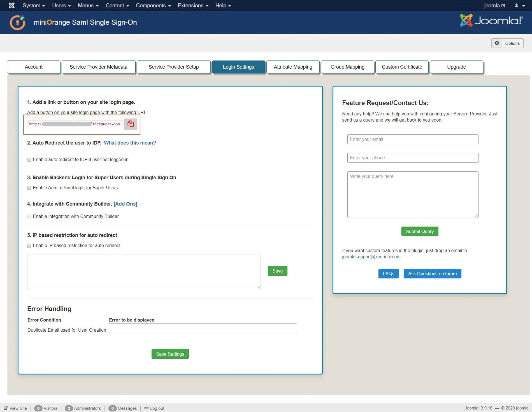532x412 pixels.
Task: Open the Attribute Mapping tab
Action: point(293,67)
